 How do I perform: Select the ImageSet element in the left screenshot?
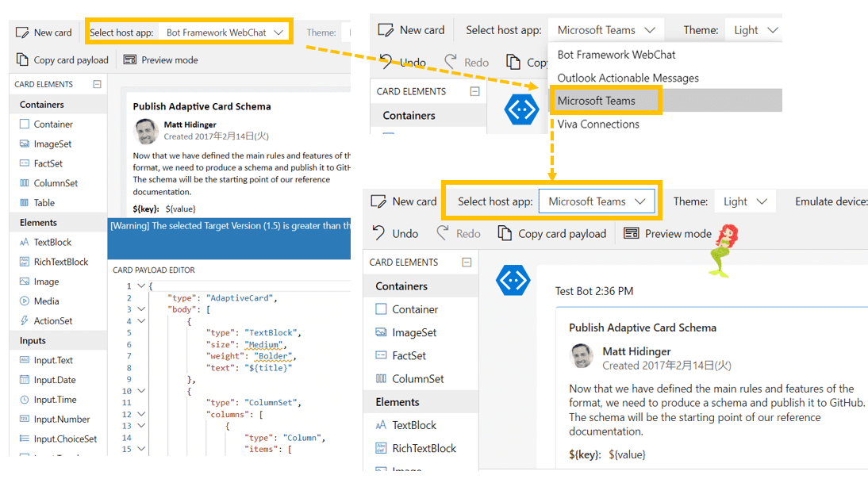click(46, 144)
